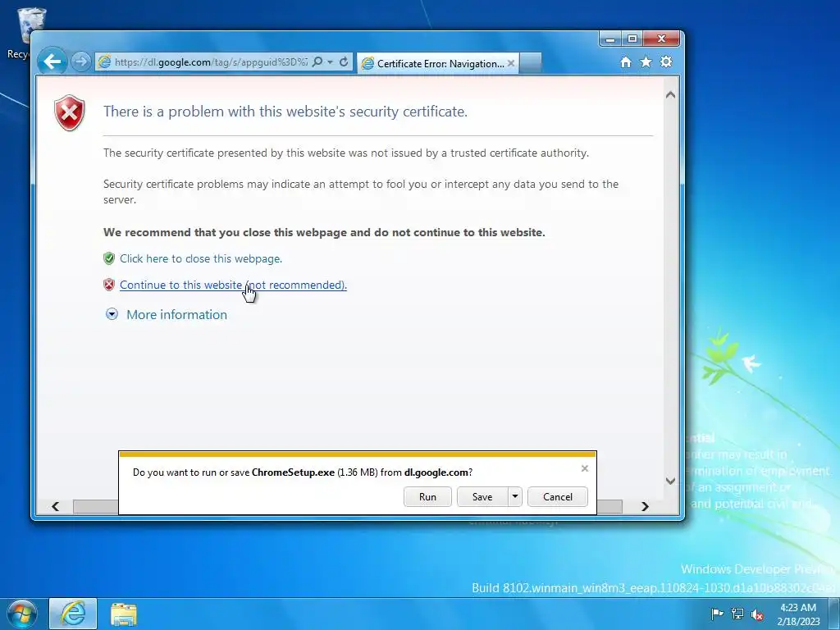Click the red shield beside Continue link
Image resolution: width=840 pixels, height=630 pixels.
pyautogui.click(x=109, y=285)
